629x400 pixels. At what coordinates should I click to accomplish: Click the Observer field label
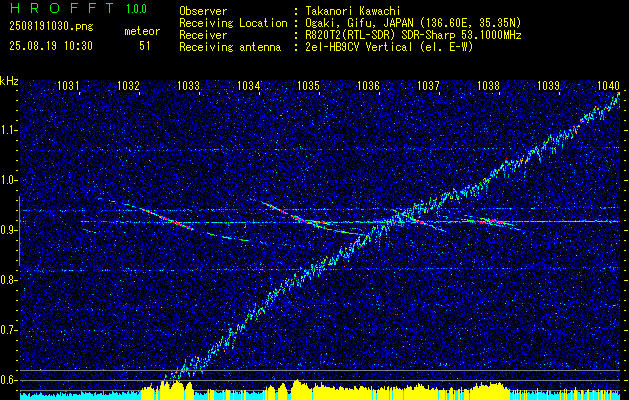click(x=203, y=11)
